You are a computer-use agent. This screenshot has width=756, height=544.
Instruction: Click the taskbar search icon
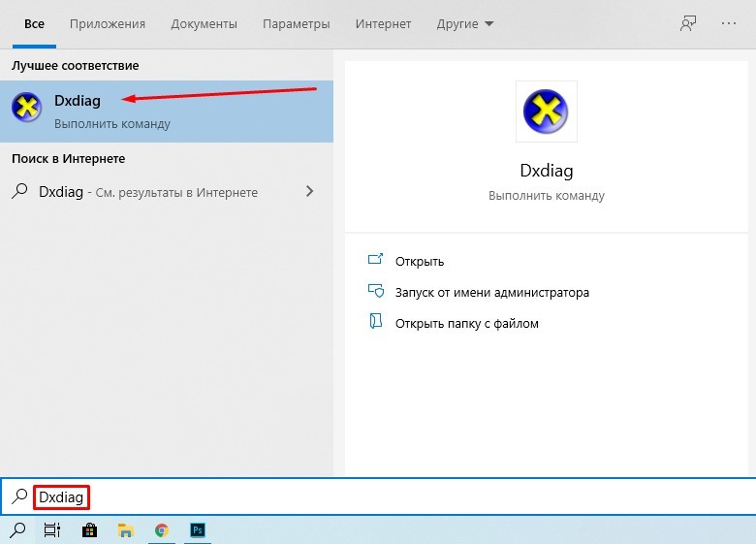point(17,530)
